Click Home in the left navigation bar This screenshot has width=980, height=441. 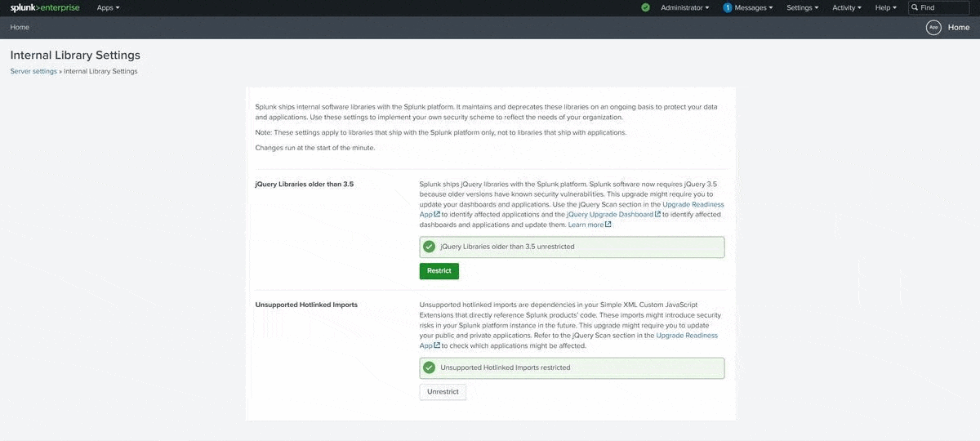(20, 27)
